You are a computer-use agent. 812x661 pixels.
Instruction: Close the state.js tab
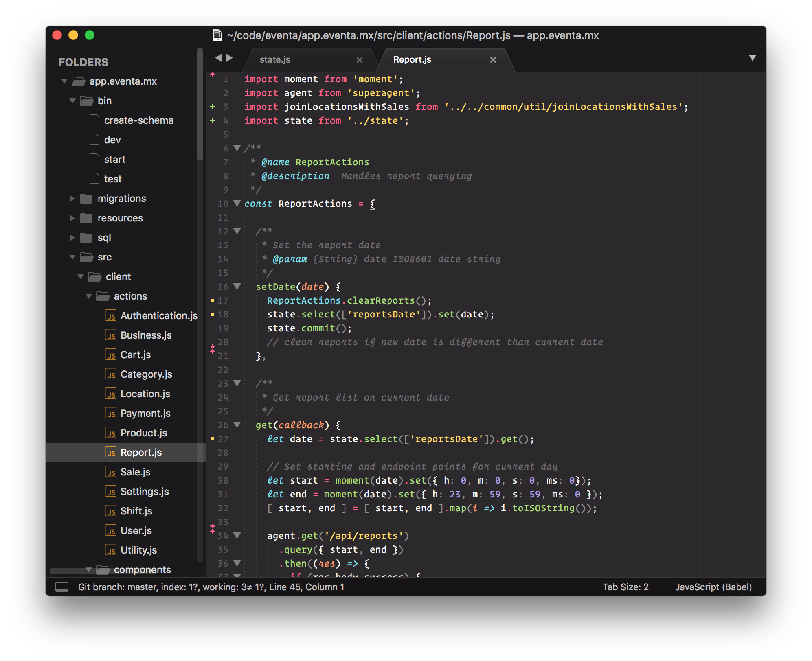pos(360,59)
